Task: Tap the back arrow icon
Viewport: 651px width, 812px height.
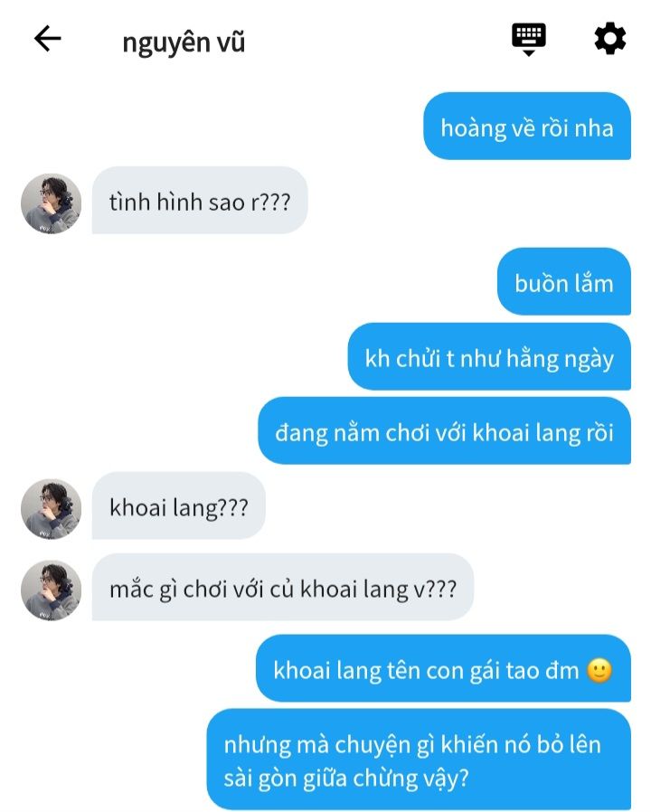Action: tap(48, 39)
